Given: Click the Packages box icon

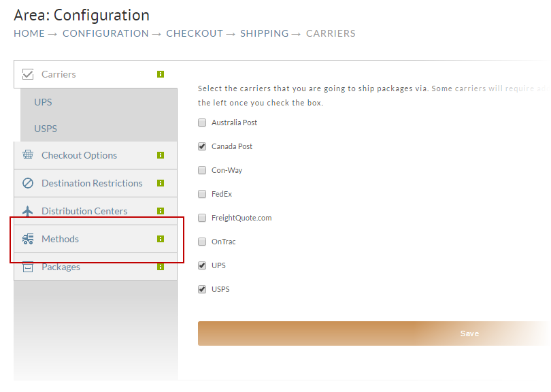Looking at the screenshot, I should [x=28, y=267].
